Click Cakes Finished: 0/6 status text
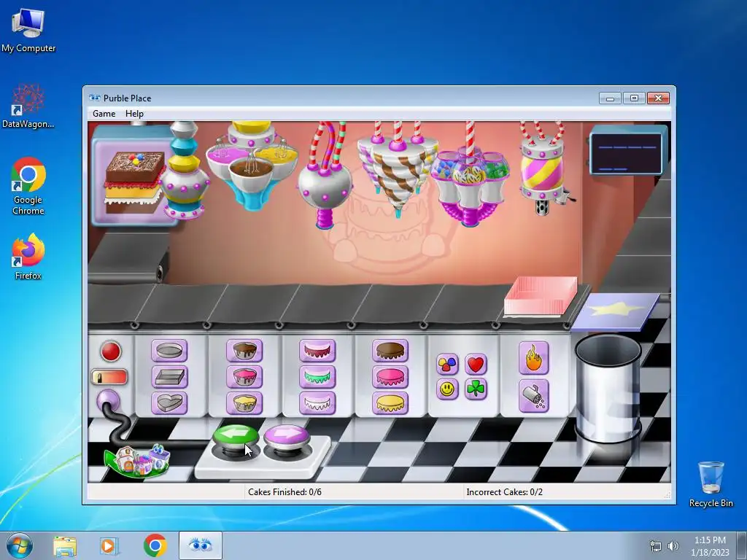The image size is (747, 560). pyautogui.click(x=285, y=492)
